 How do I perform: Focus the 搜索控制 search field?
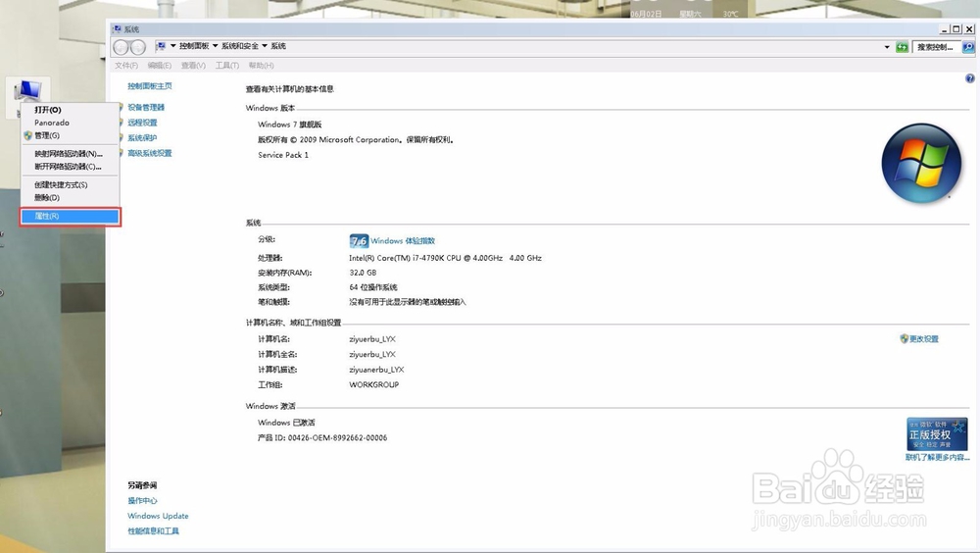click(936, 47)
